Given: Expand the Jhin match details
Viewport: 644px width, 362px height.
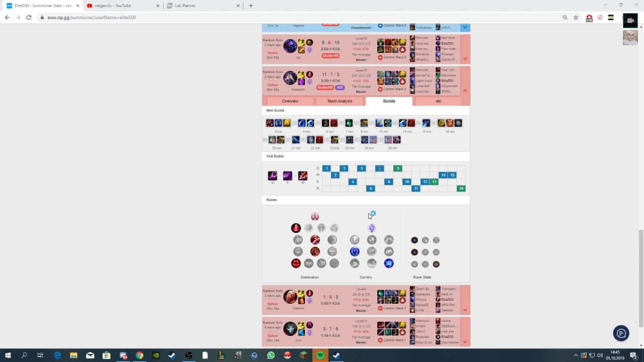Looking at the screenshot, I should point(465,341).
